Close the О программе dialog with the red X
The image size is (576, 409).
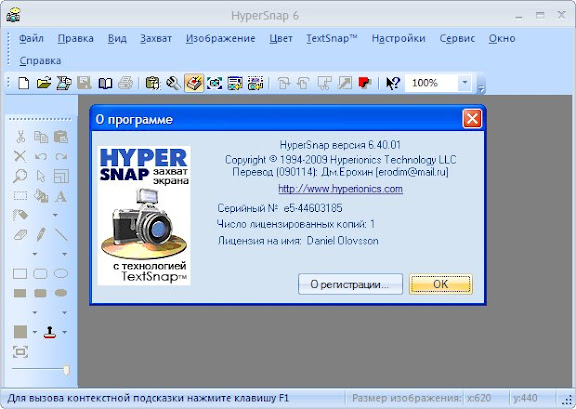[472, 119]
